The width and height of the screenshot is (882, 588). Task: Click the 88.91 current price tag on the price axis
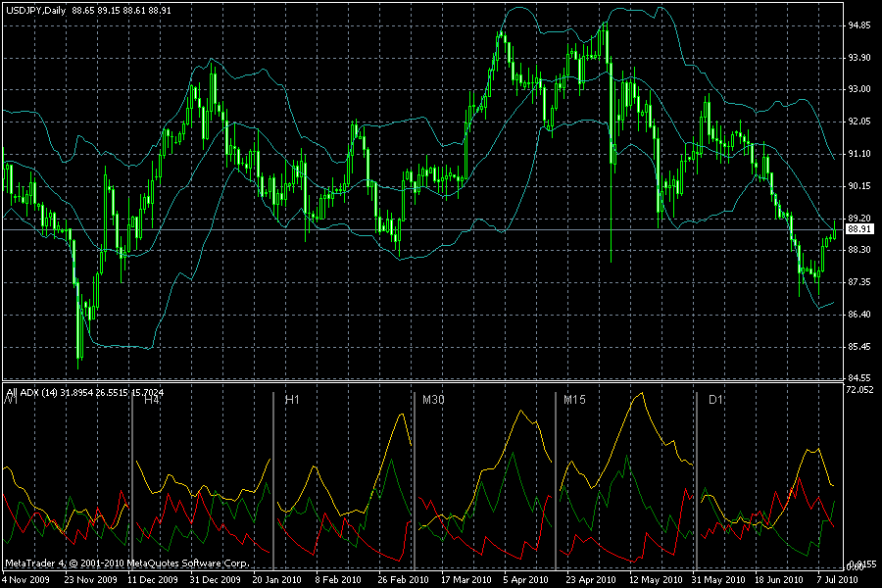(x=860, y=229)
